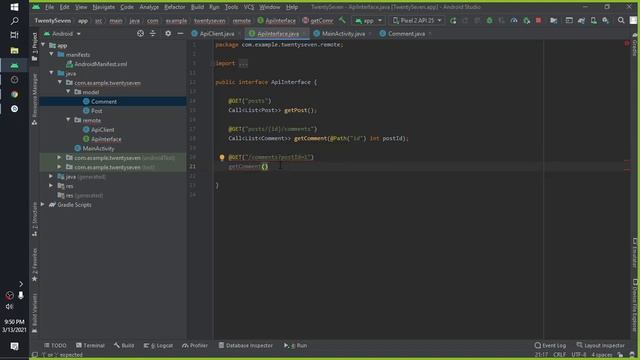Open the Logcat tool window

coord(159,345)
